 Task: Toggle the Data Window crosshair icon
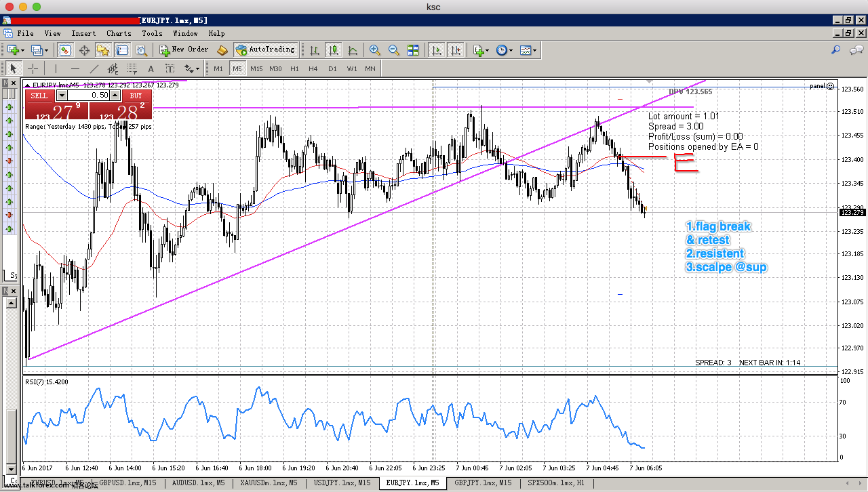84,50
